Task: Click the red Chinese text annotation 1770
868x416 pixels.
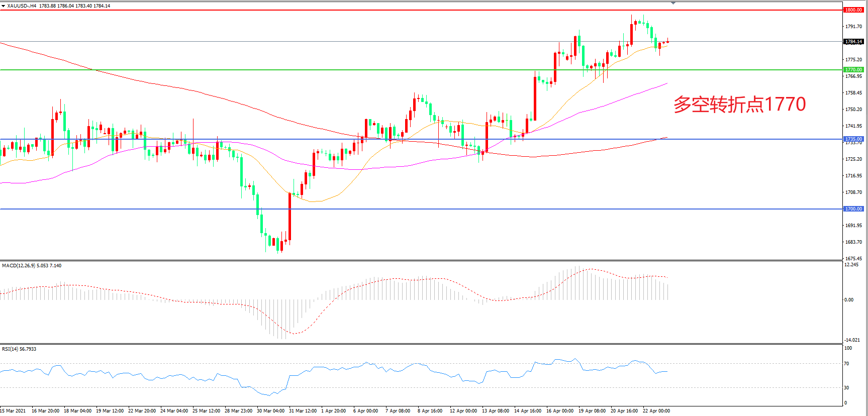Action: point(739,105)
